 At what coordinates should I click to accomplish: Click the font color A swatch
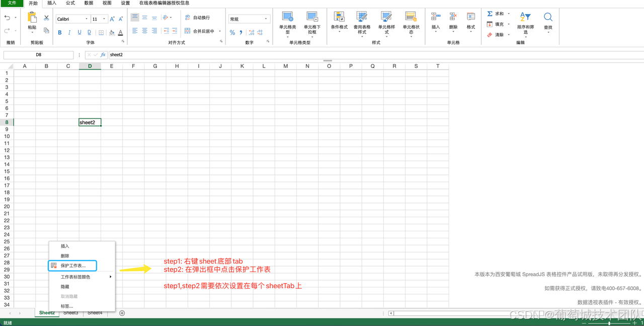click(x=121, y=33)
